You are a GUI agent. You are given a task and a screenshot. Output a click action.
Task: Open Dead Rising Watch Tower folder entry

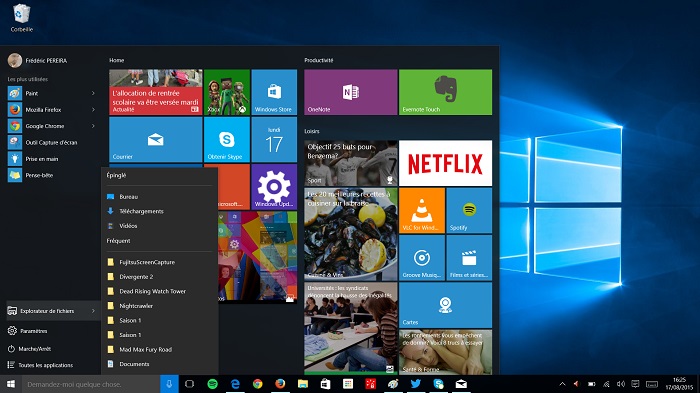159,291
